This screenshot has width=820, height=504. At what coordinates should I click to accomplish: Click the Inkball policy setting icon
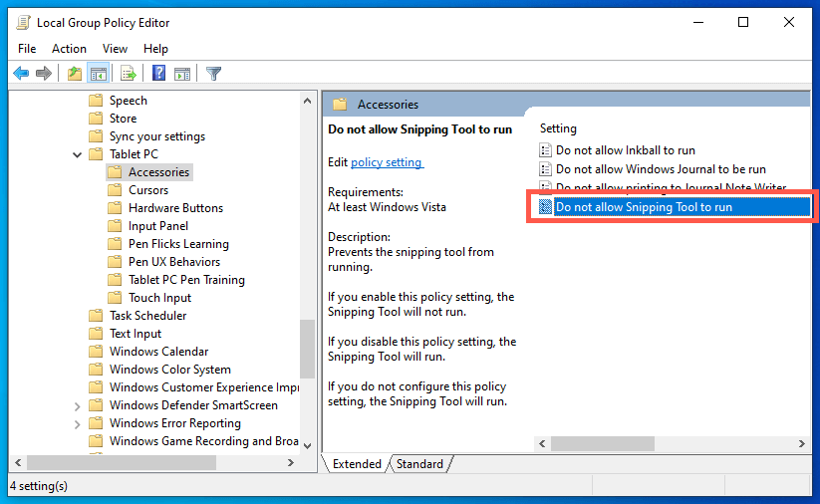click(545, 150)
